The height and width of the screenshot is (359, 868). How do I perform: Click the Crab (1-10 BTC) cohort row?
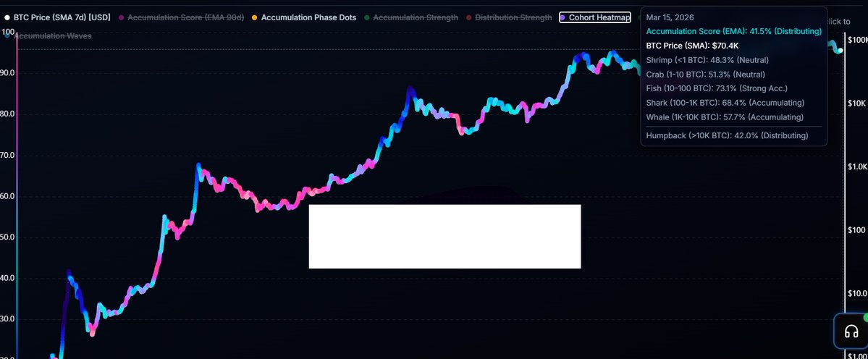point(706,74)
